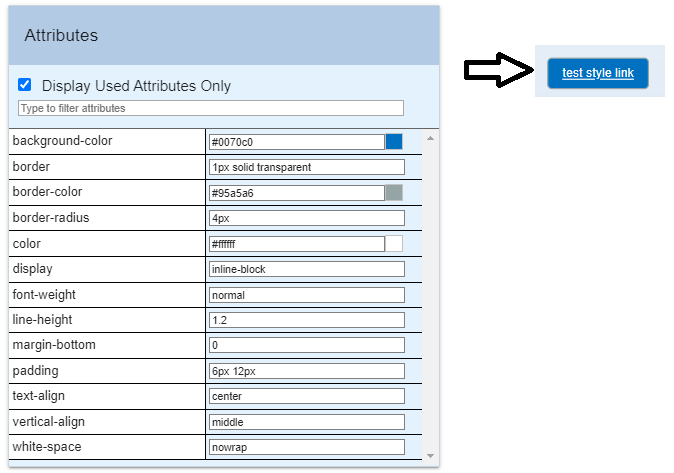Click the attribute filter text box
This screenshot has height=473, width=674.
pyautogui.click(x=211, y=108)
